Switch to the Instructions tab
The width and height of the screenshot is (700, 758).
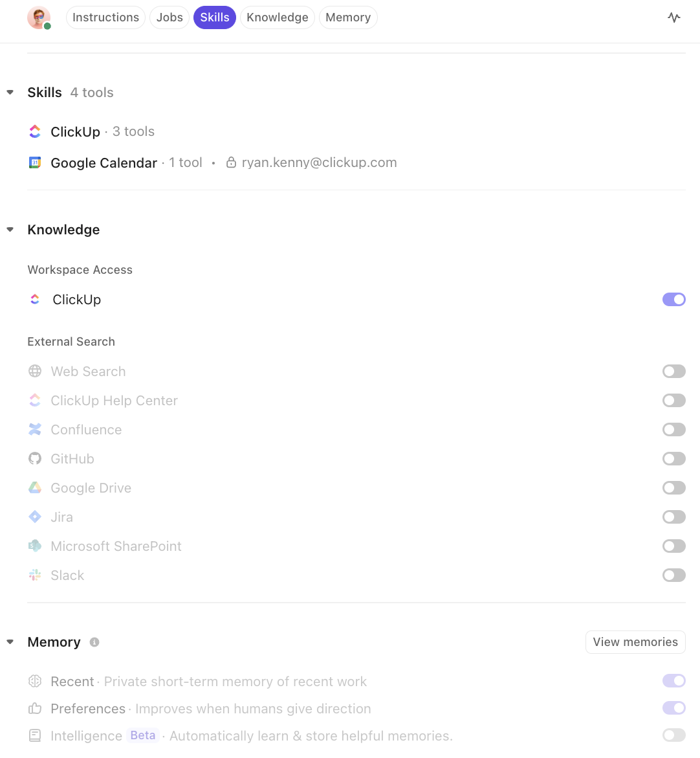click(105, 17)
